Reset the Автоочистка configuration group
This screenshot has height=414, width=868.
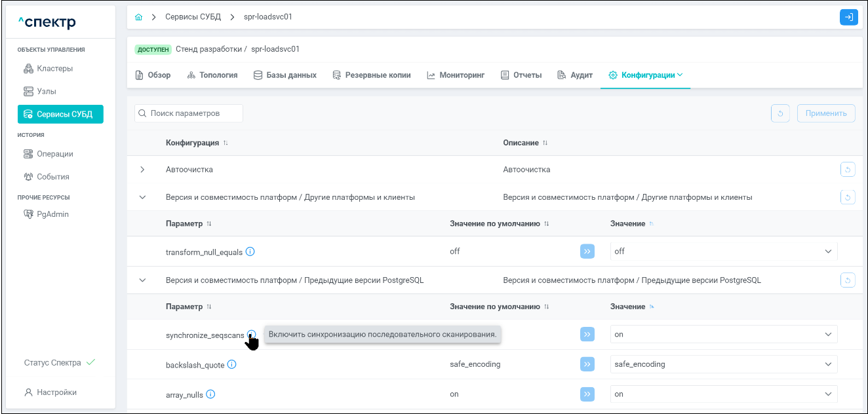tap(848, 170)
